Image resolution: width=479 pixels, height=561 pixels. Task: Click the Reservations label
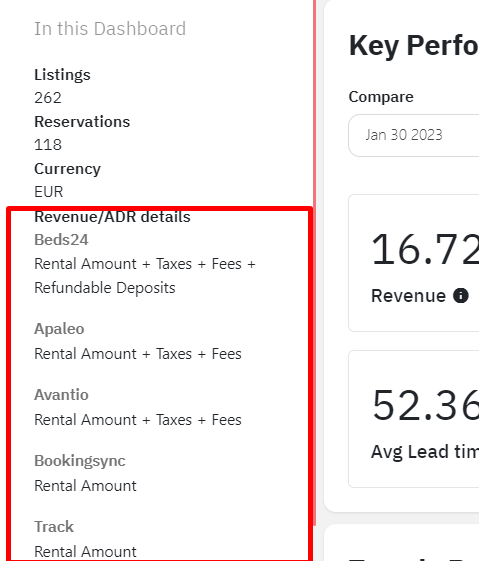pyautogui.click(x=82, y=122)
